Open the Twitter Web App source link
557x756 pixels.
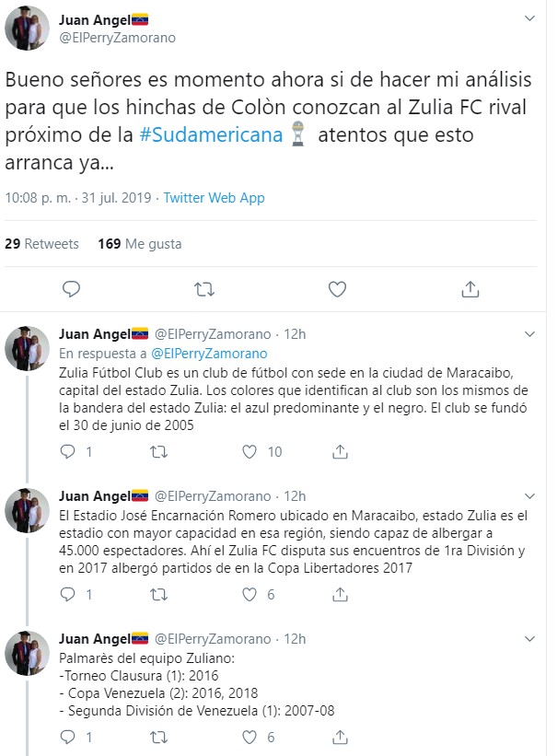tap(215, 198)
